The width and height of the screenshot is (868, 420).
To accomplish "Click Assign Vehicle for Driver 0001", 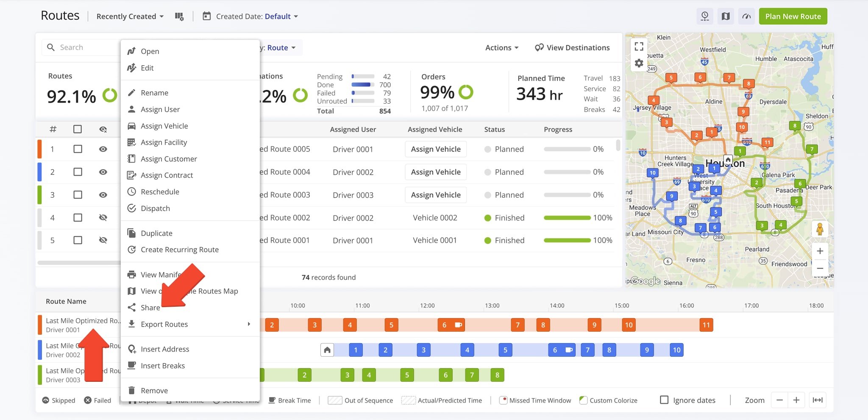I will [x=435, y=149].
